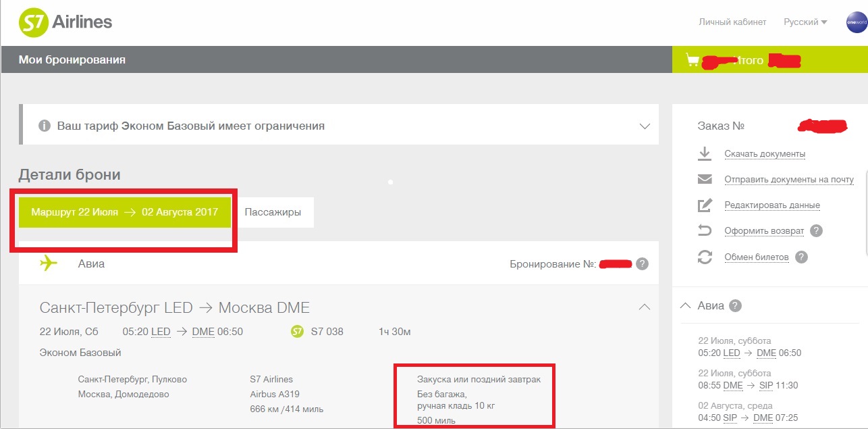Click Обмен билетов link
This screenshot has width=868, height=429.
(x=756, y=257)
